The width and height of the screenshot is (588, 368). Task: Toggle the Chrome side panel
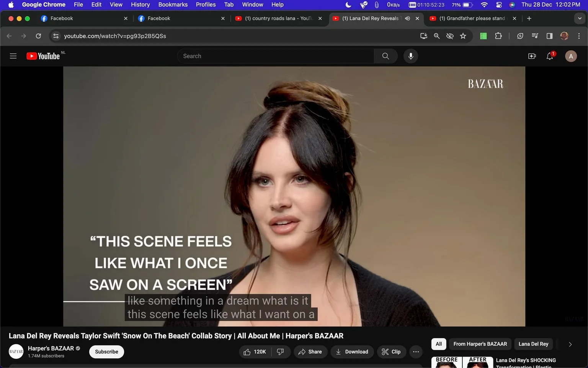coord(549,36)
